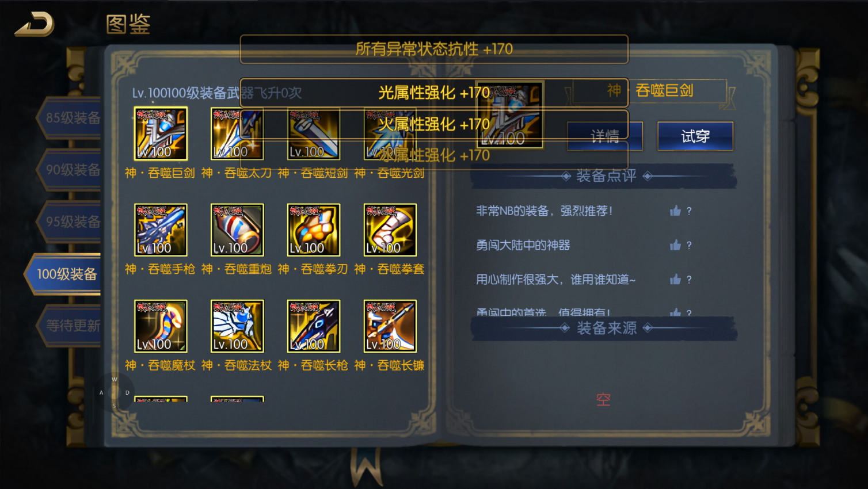
Task: Choose the 神·吞噬手枪 weapon icon
Action: [x=161, y=230]
